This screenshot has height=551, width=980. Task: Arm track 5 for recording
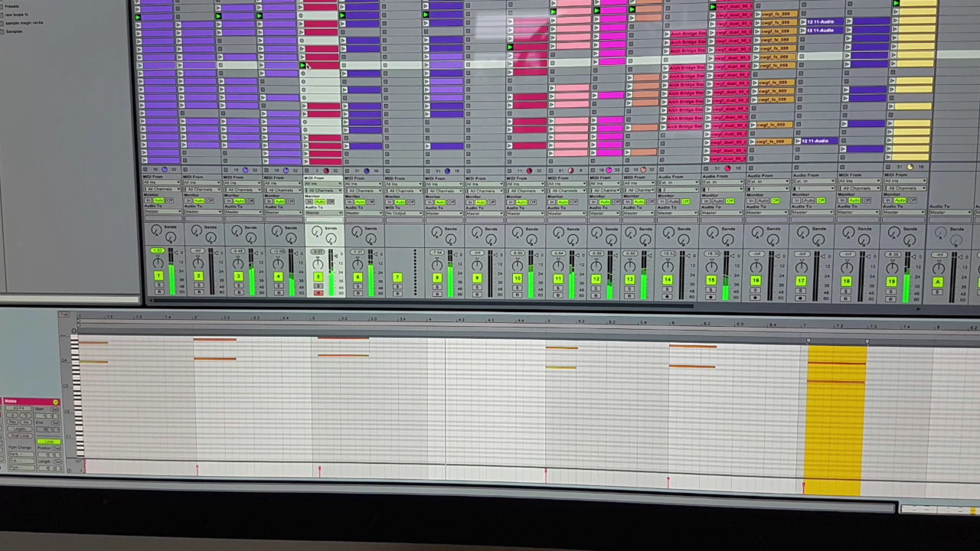click(x=318, y=293)
